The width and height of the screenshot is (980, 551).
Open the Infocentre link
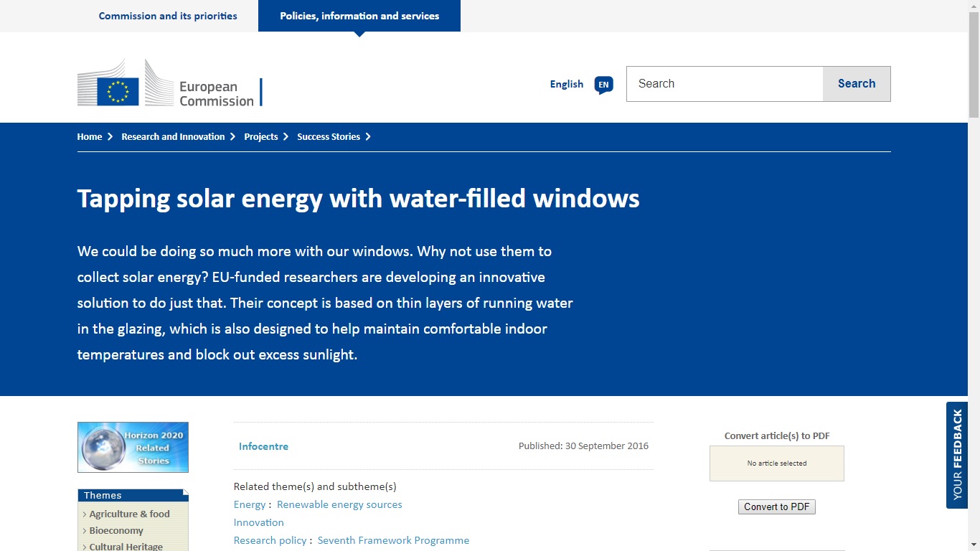pyautogui.click(x=263, y=446)
